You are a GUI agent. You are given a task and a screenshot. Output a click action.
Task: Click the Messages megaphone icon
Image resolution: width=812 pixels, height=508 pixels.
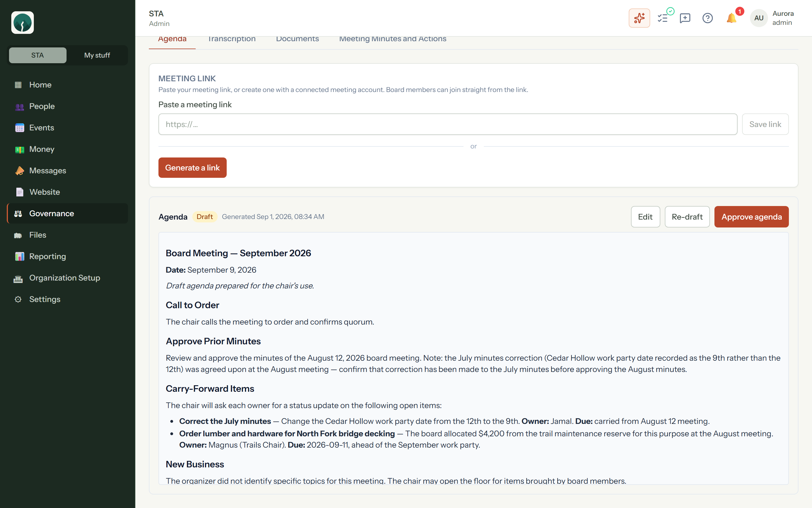19,171
